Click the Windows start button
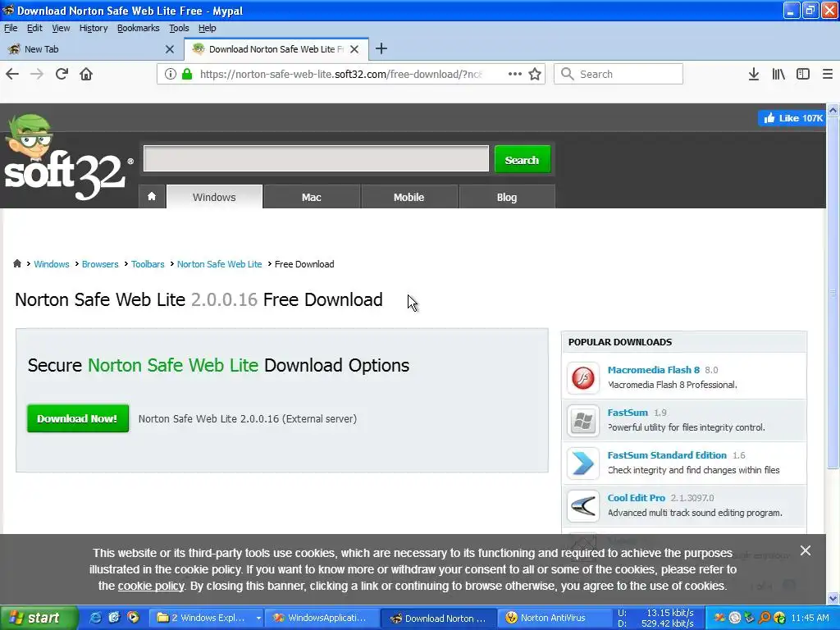This screenshot has width=840, height=630. point(39,618)
